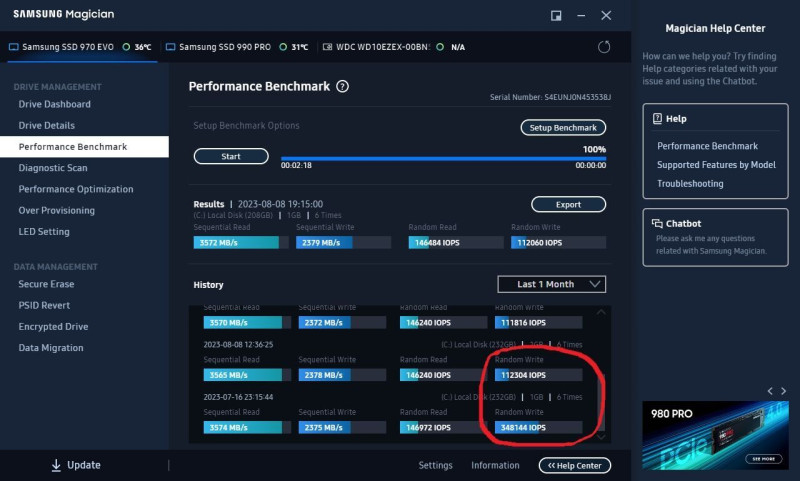
Task: Open Data Migration page
Action: (x=51, y=348)
